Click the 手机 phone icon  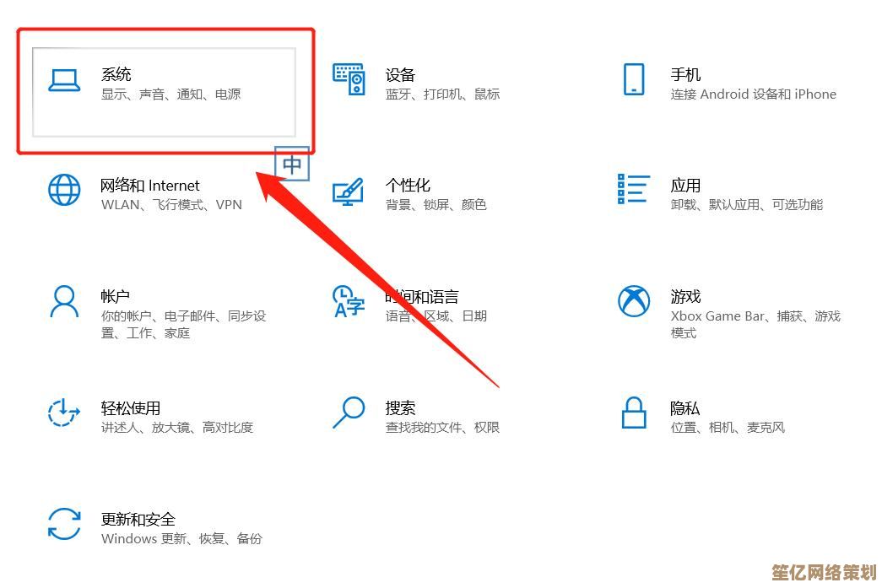click(634, 79)
